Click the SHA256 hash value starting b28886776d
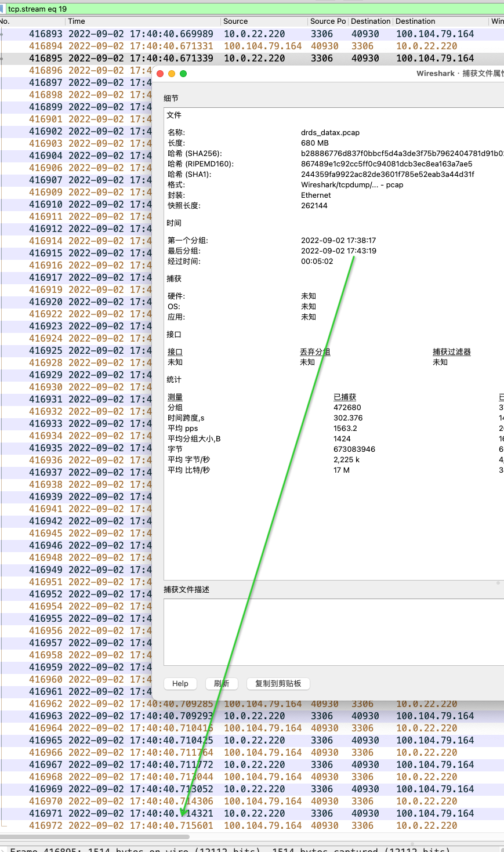 [403, 154]
